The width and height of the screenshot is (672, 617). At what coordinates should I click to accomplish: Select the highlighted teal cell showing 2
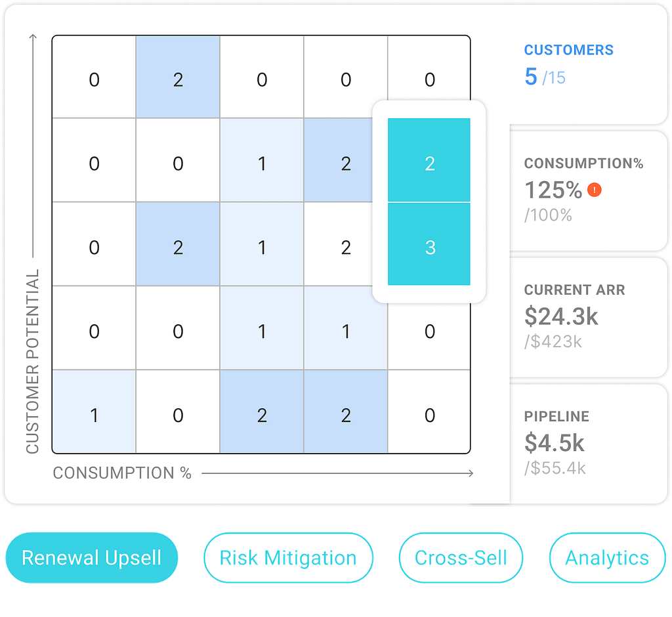click(x=429, y=160)
